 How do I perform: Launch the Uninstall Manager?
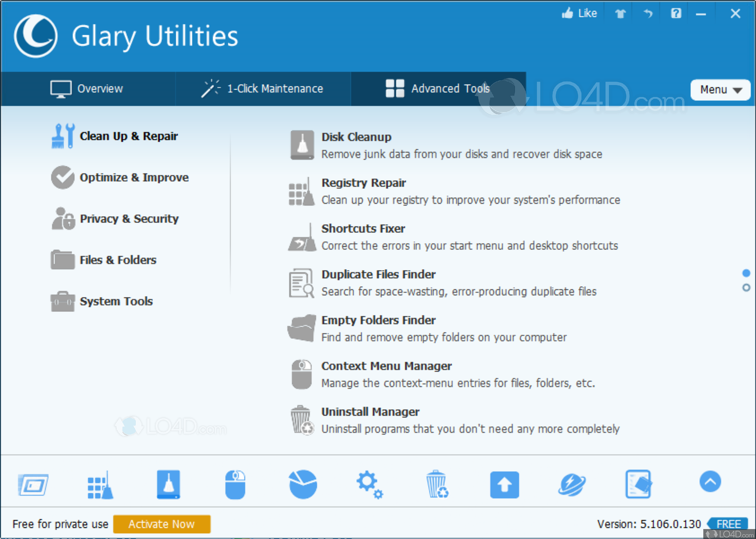point(370,412)
